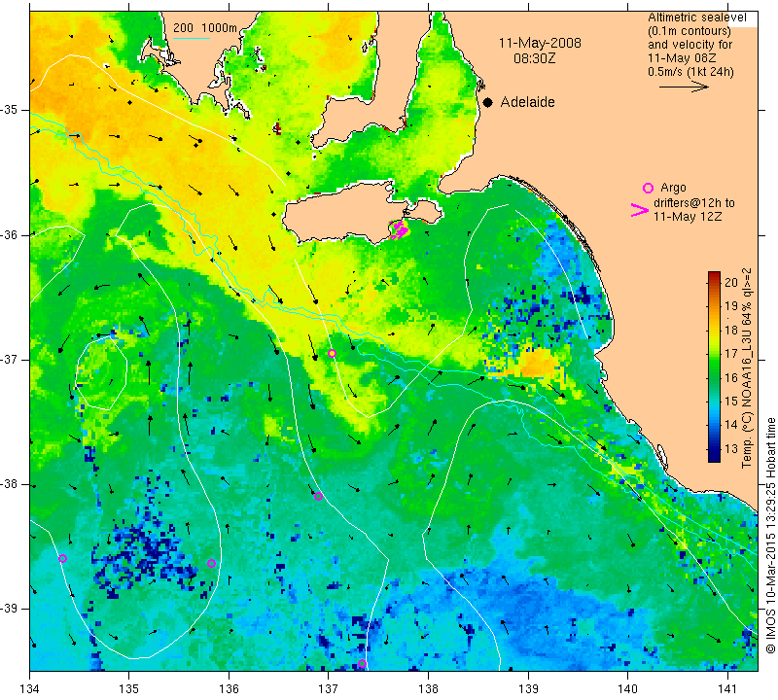Click the Altimetric sealevel legend title
This screenshot has width=778, height=700.
tap(697, 17)
